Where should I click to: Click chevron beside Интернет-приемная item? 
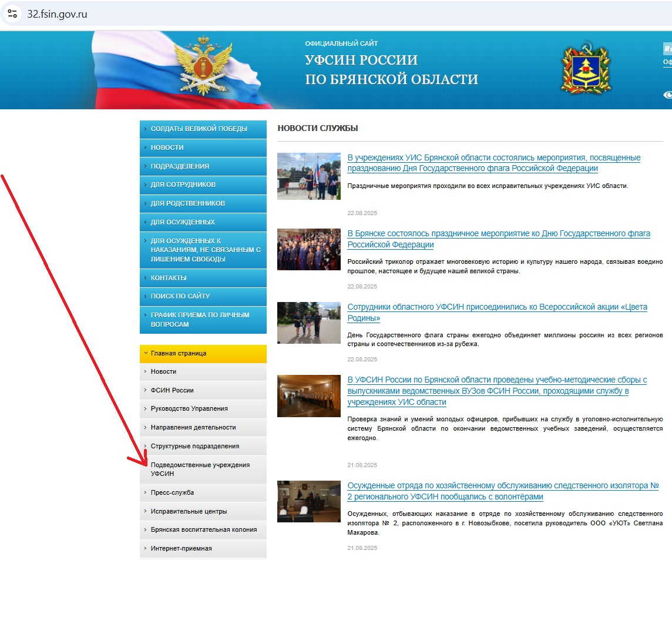pyautogui.click(x=145, y=548)
